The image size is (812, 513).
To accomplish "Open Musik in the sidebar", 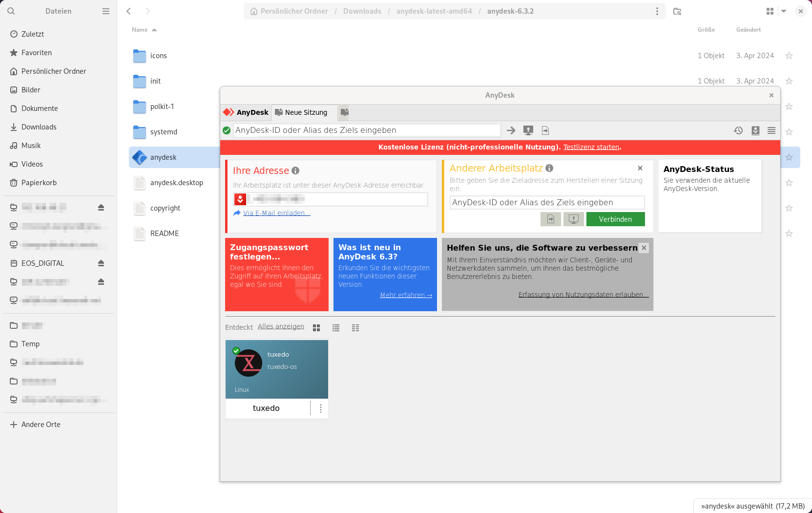I will pyautogui.click(x=59, y=146).
